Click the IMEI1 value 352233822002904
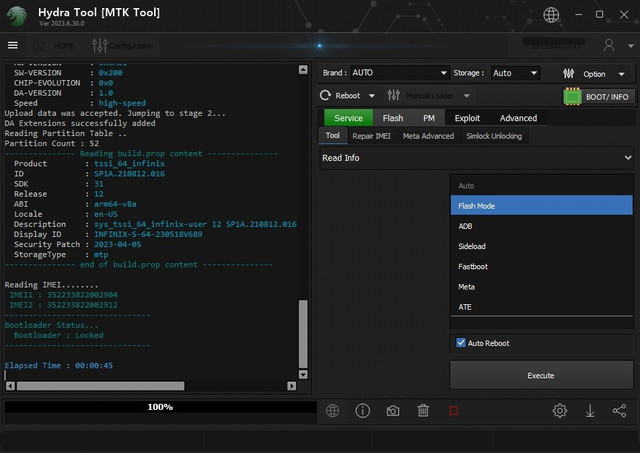The height and width of the screenshot is (453, 640). [82, 295]
